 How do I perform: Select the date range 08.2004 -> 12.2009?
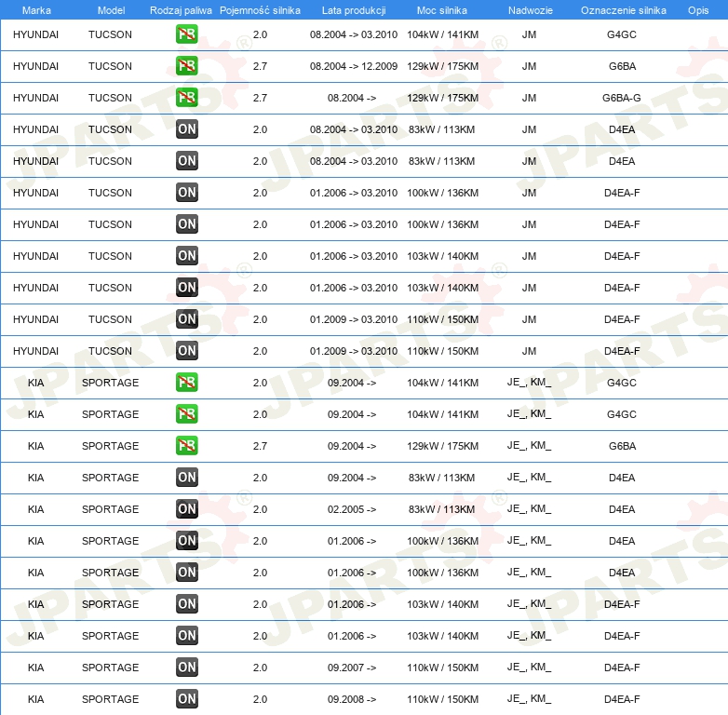(x=354, y=66)
